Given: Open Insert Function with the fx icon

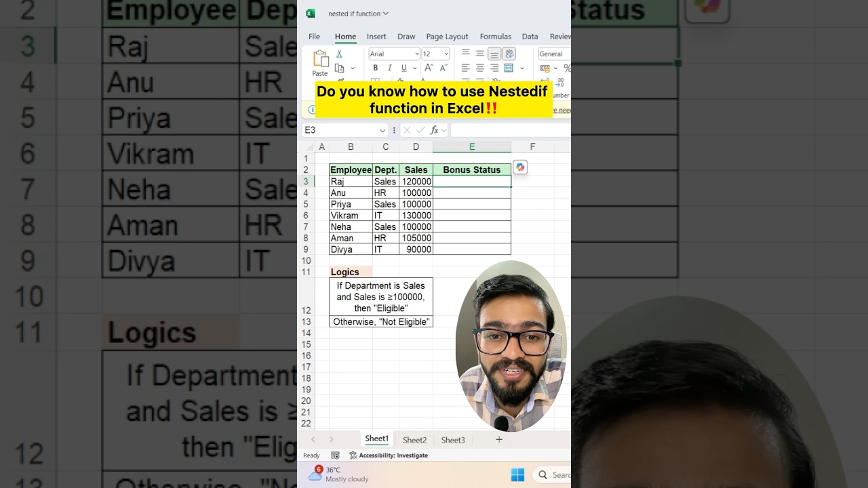Looking at the screenshot, I should pos(435,130).
